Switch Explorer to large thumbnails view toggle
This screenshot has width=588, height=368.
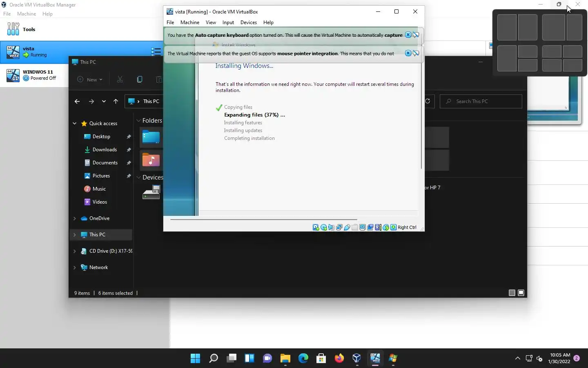pyautogui.click(x=521, y=293)
